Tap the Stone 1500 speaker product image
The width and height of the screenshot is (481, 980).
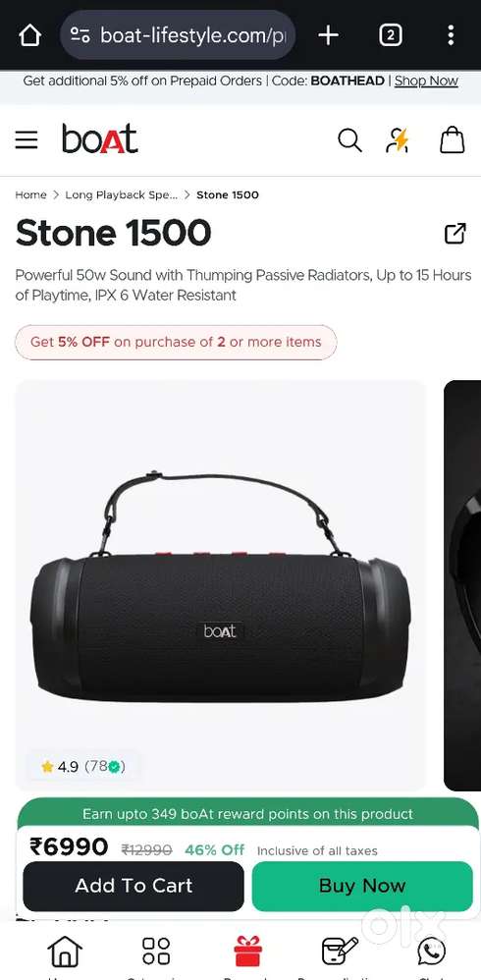click(221, 585)
